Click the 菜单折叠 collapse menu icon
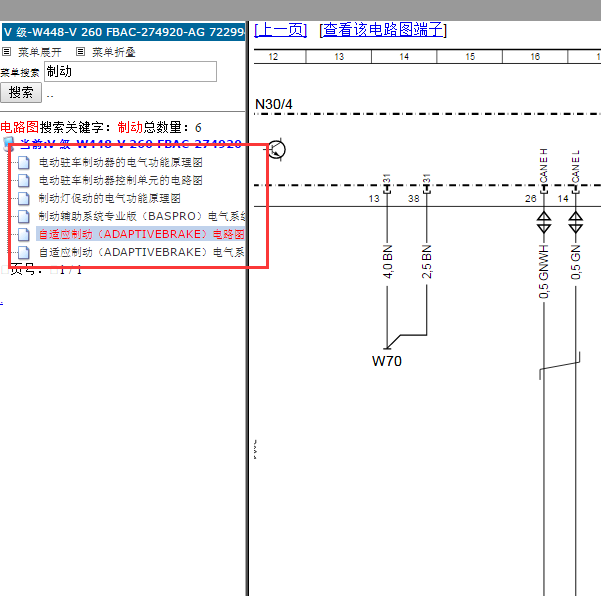This screenshot has height=596, width=601. tap(80, 51)
